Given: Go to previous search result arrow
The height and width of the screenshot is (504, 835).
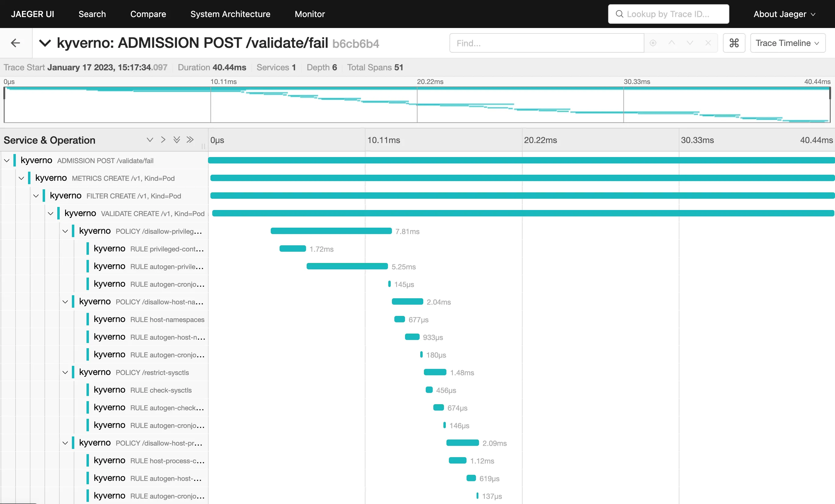Looking at the screenshot, I should point(671,43).
